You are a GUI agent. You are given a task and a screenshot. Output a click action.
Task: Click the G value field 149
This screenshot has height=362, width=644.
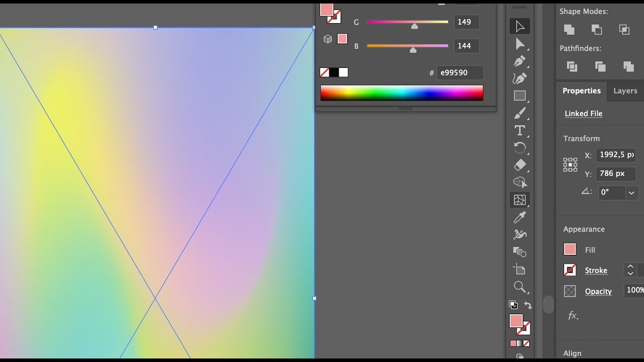(x=466, y=22)
